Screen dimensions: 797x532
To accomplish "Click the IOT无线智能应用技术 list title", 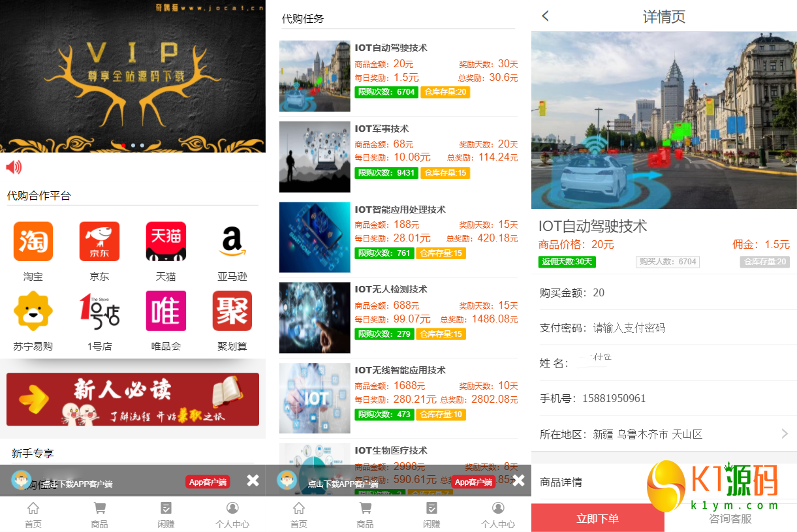I will point(400,370).
